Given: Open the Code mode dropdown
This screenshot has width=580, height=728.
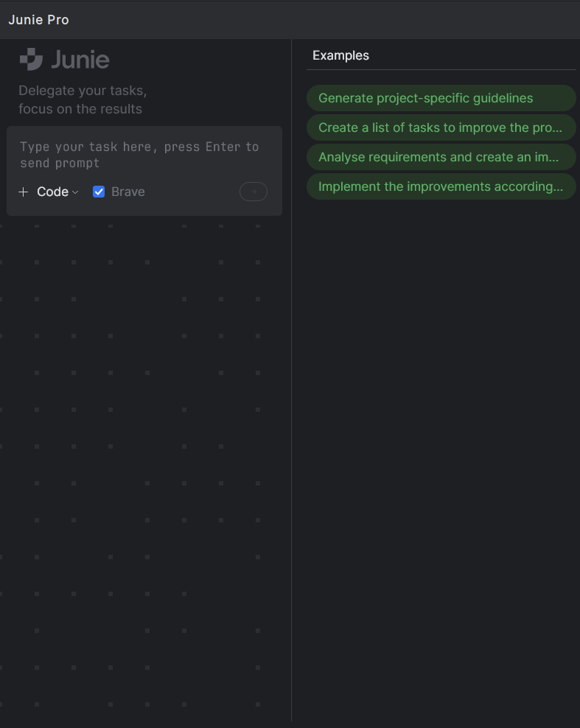Looking at the screenshot, I should tap(57, 192).
